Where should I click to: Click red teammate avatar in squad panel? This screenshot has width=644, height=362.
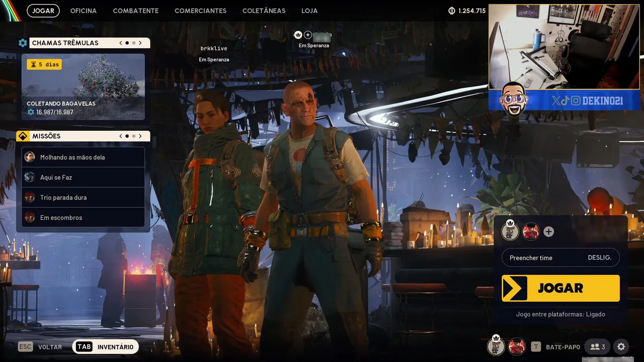(x=531, y=231)
